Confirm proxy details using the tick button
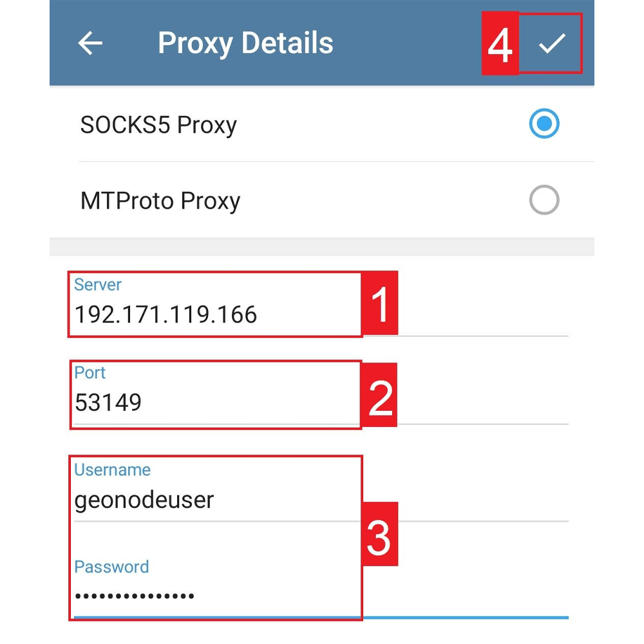 pos(551,44)
